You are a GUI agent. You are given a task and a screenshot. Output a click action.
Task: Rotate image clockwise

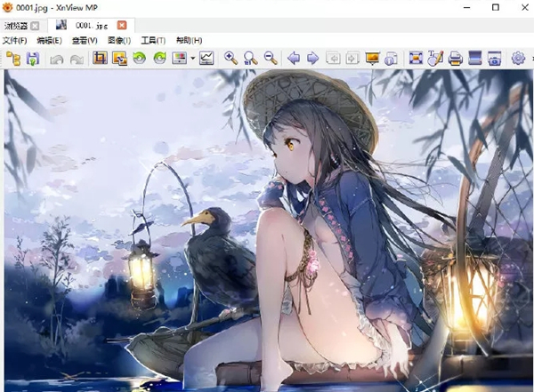pyautogui.click(x=159, y=59)
